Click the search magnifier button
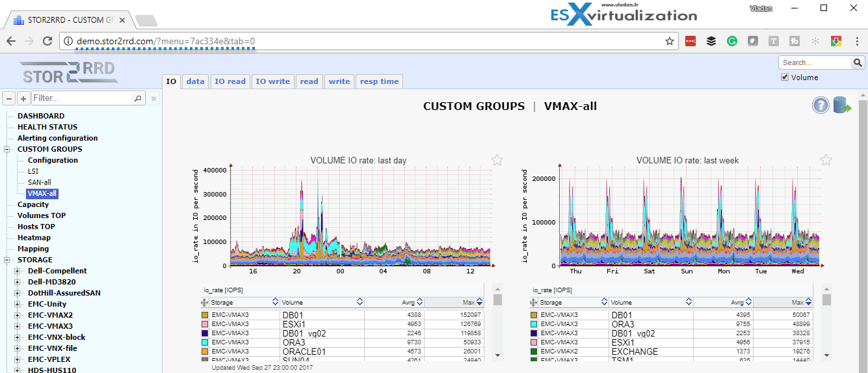The image size is (868, 373). [x=858, y=62]
